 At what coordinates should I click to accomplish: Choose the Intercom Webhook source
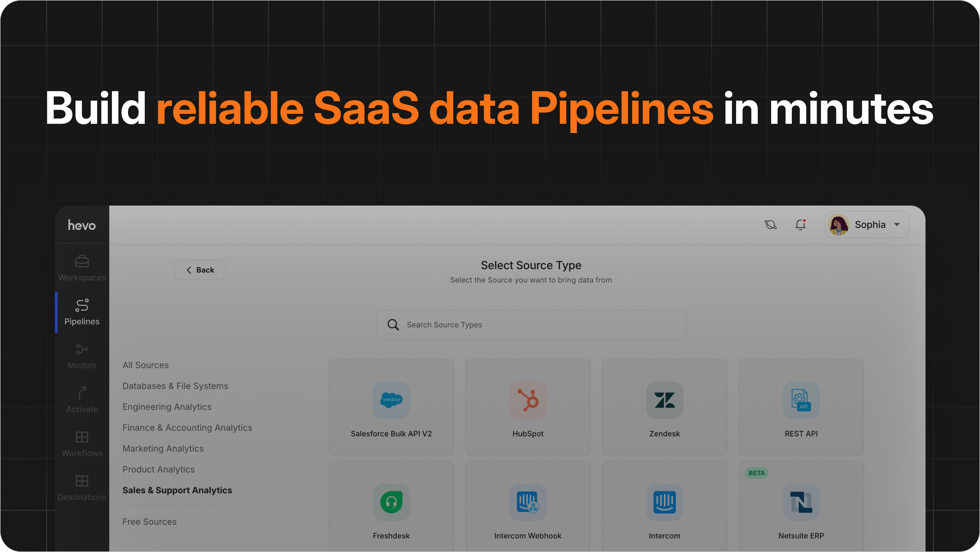point(528,510)
